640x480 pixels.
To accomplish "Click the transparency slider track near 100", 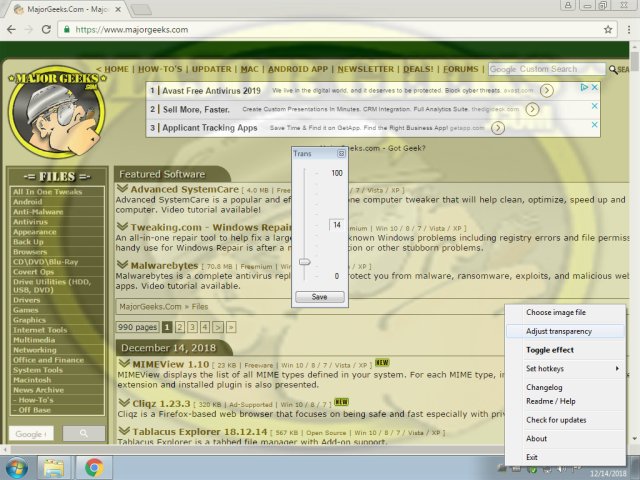I will pyautogui.click(x=304, y=173).
